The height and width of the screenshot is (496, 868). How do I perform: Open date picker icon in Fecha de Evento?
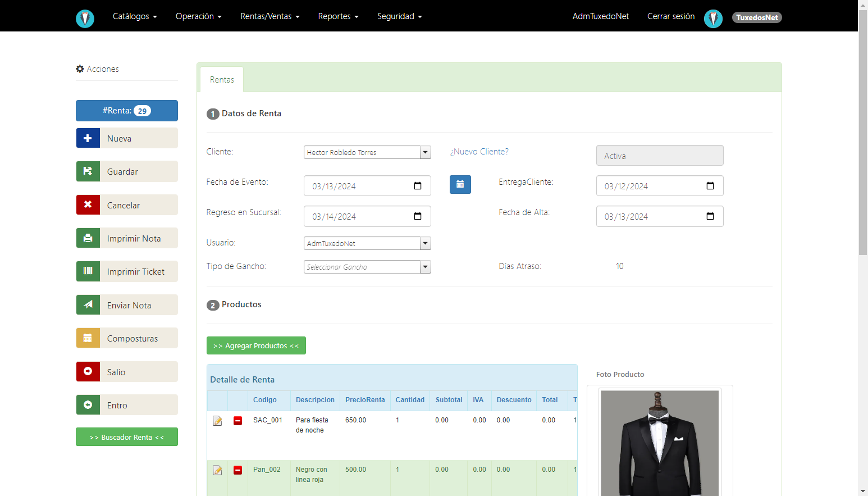pyautogui.click(x=418, y=186)
